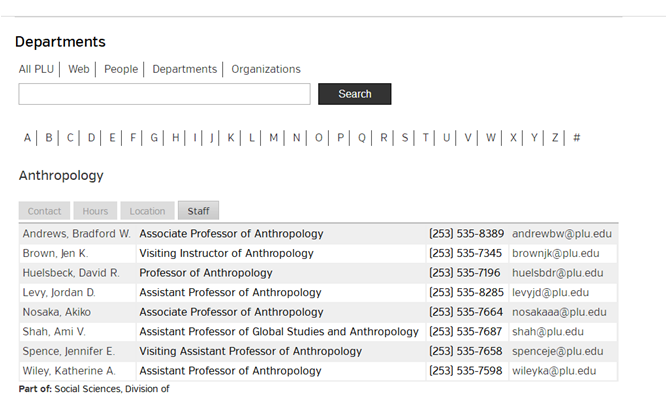Open the Hours tab
Viewport: 666px width, 407px height.
95,211
